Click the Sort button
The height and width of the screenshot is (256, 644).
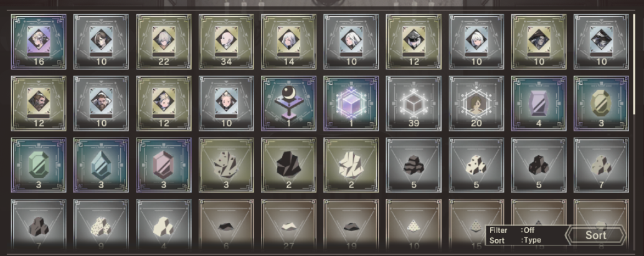[x=595, y=235]
